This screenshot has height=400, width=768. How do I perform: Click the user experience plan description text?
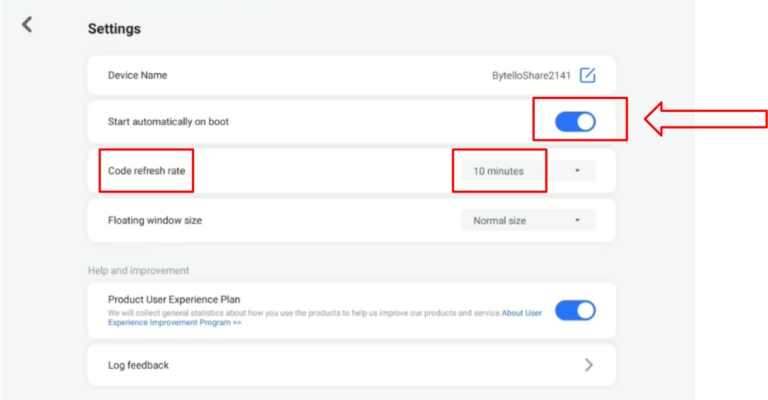300,313
